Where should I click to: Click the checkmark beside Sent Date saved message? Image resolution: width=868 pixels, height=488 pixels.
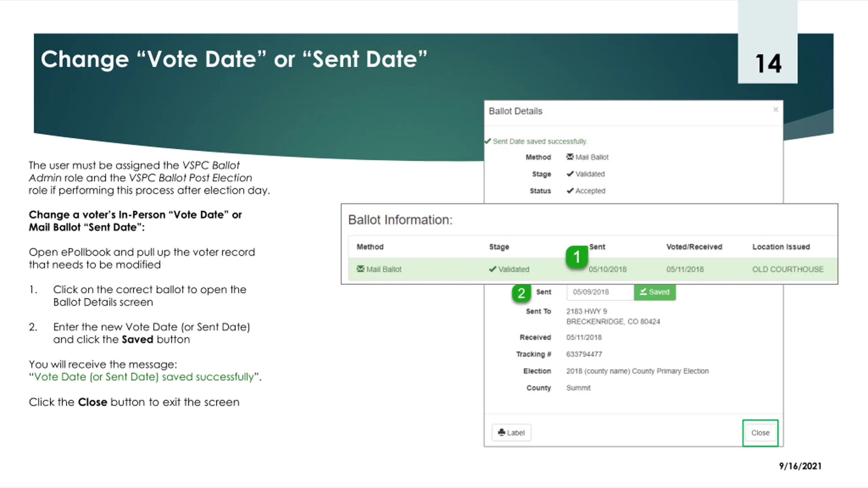click(x=488, y=141)
